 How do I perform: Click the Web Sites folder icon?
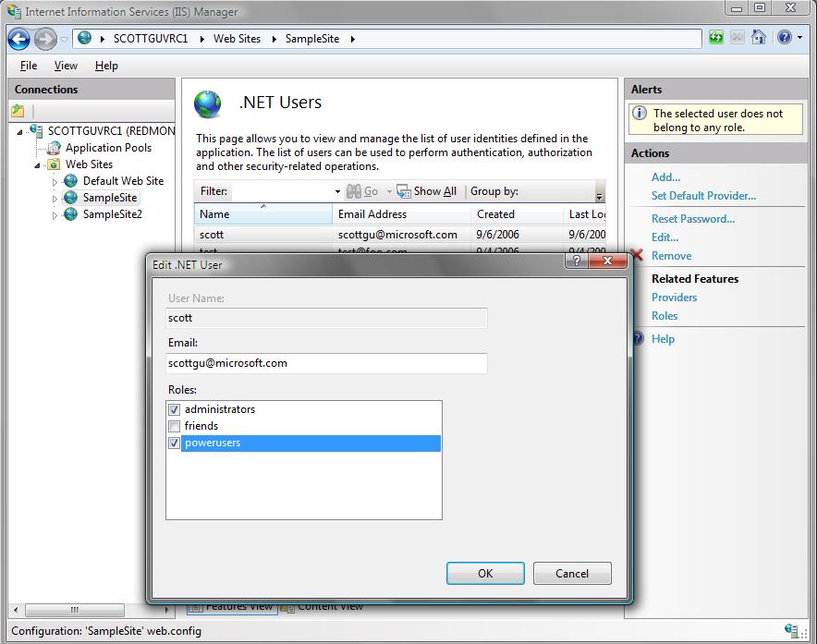54,164
